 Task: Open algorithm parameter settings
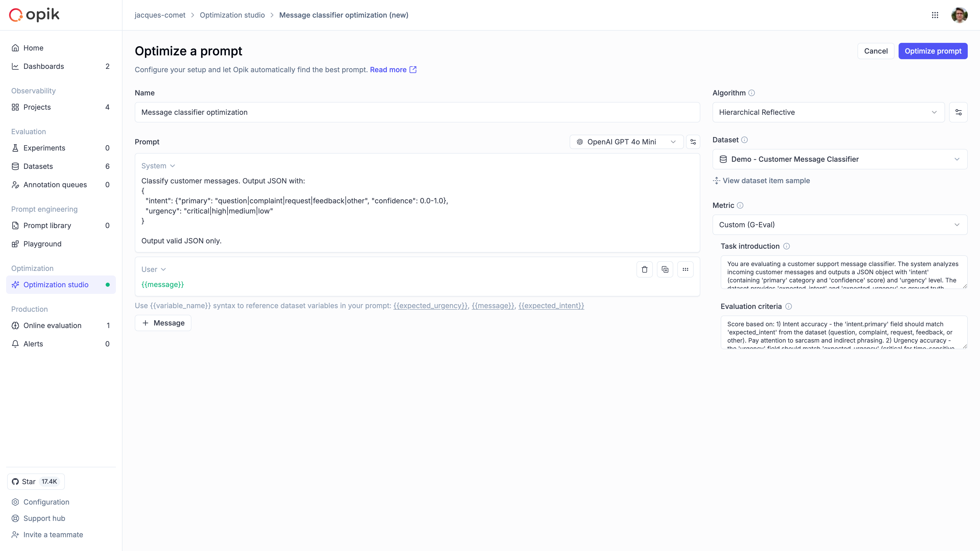tap(959, 112)
